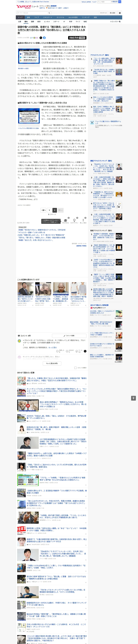Viewport: 138px width, 644px height.
Task: Click the コメントを書く button
Action: (69, 336)
